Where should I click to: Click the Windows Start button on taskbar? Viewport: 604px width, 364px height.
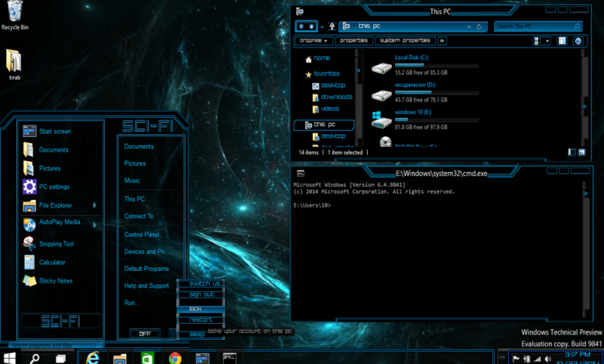[9, 359]
